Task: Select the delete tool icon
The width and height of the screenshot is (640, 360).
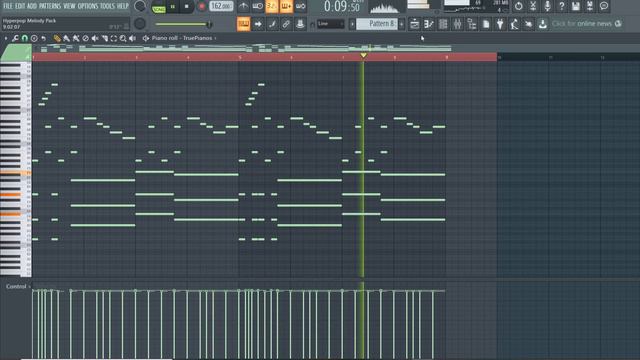Action: (x=85, y=38)
